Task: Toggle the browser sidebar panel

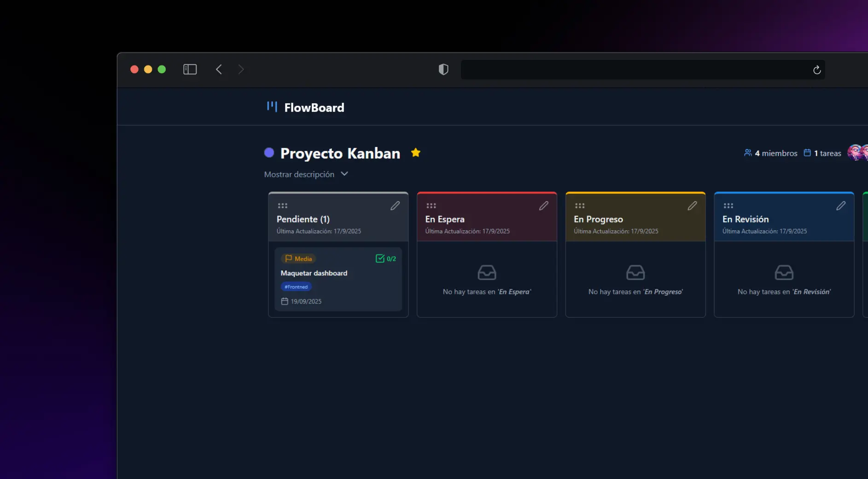Action: tap(190, 69)
